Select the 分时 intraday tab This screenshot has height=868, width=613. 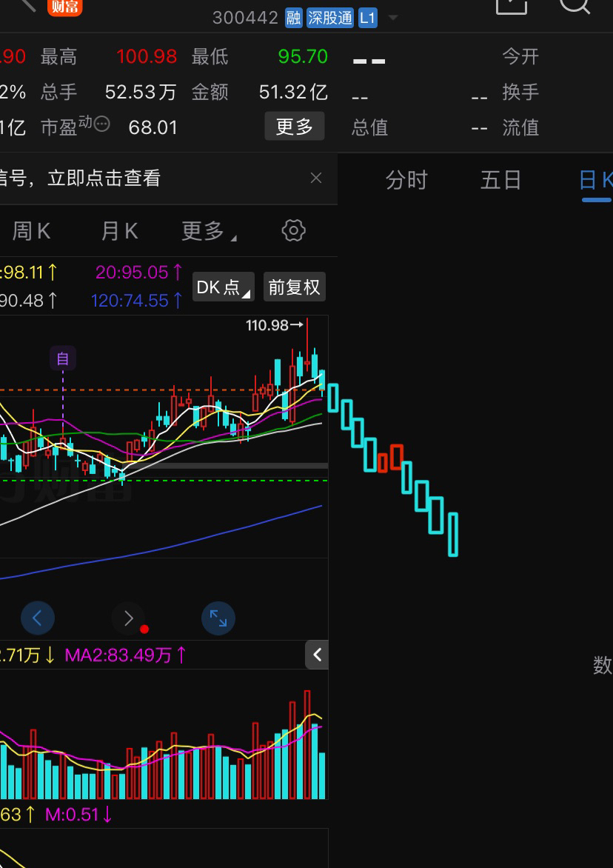point(406,181)
